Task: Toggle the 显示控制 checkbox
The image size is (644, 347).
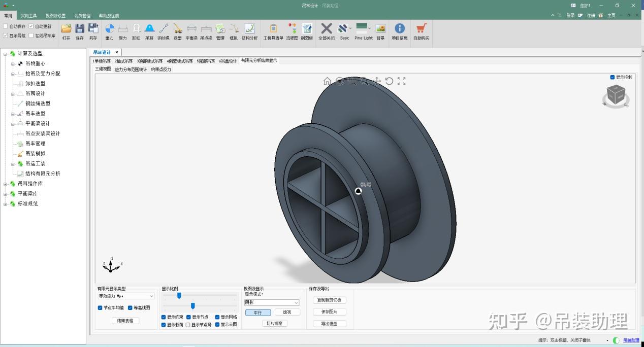Action: 613,77
